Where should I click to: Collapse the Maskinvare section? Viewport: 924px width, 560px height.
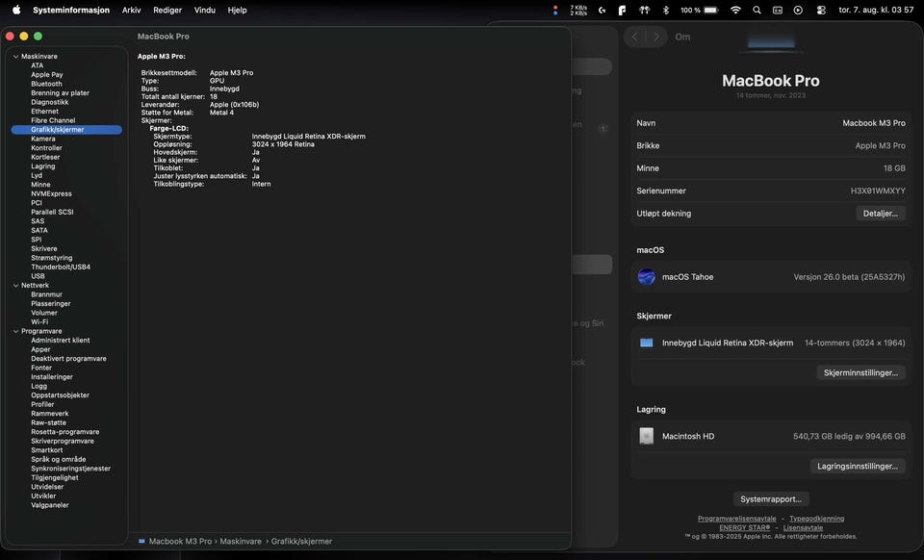pyautogui.click(x=16, y=57)
